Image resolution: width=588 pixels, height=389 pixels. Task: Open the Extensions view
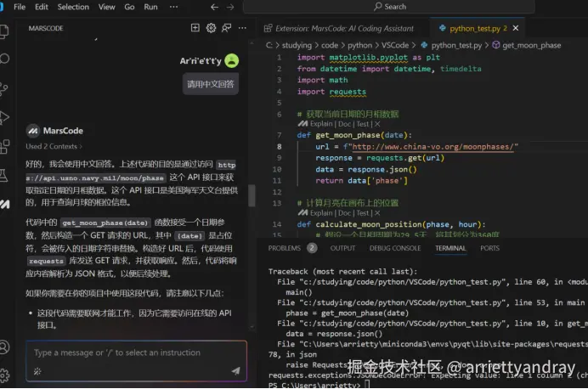pyautogui.click(x=4, y=147)
